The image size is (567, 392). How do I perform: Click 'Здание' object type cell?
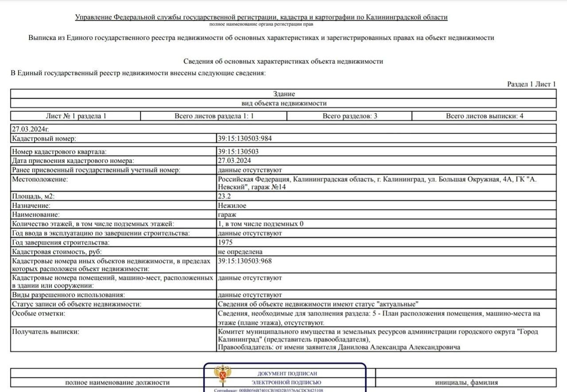283,94
